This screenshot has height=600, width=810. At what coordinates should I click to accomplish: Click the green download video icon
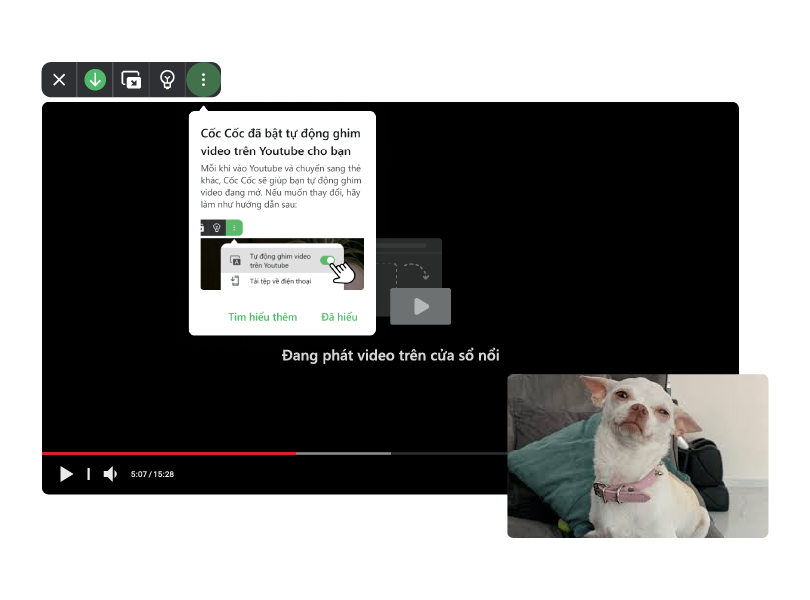tap(95, 80)
